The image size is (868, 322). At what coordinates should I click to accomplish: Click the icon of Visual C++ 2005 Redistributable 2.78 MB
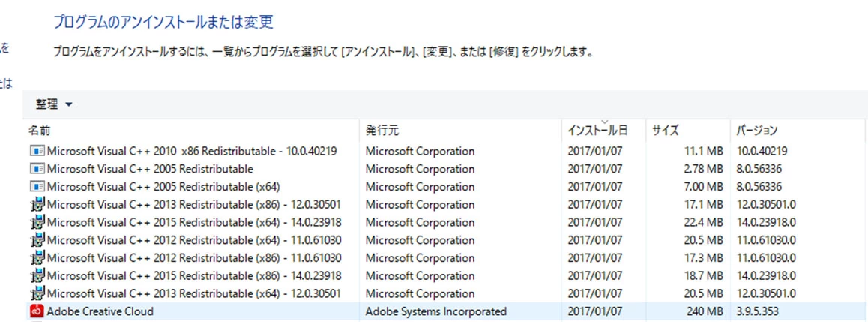(x=37, y=168)
